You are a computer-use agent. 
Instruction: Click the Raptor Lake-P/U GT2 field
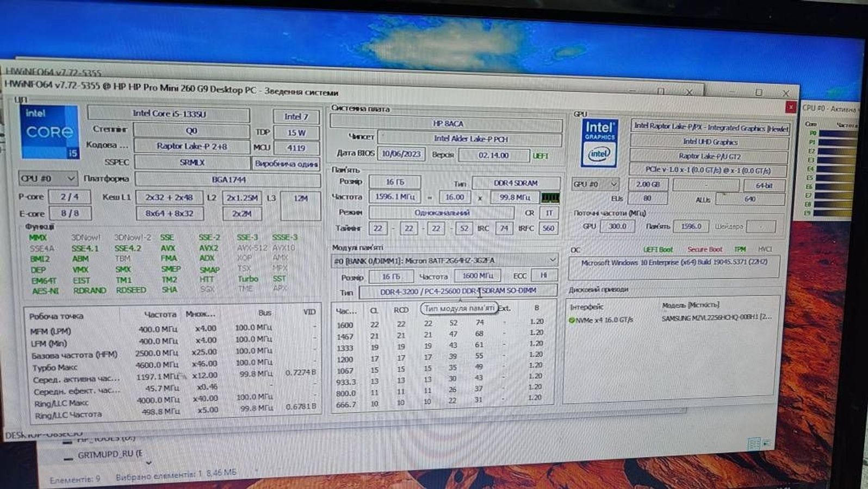pos(710,156)
